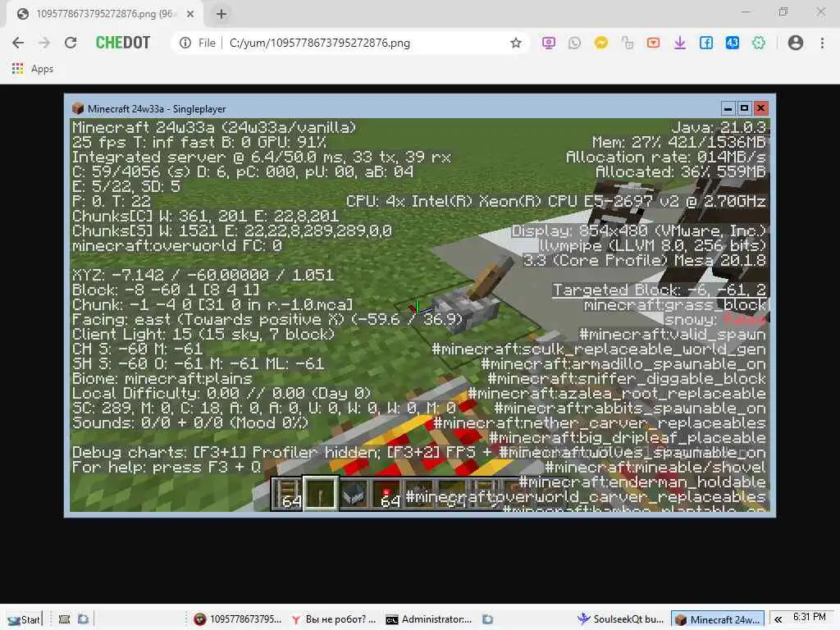Open the purple screen recorder extension

pos(548,43)
